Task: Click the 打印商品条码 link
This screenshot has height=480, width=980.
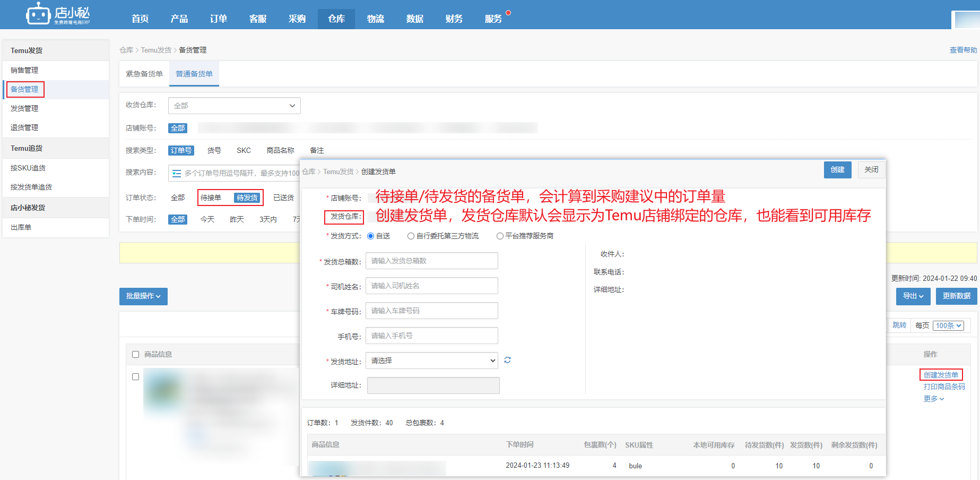Action: coord(944,387)
